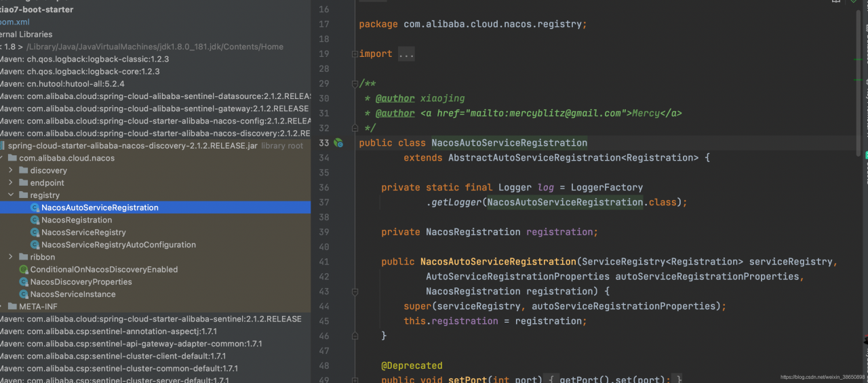Viewport: 868px width, 383px height.
Task: Click the NacosServiceRegistryAutoConfiguration class icon
Action: point(35,245)
